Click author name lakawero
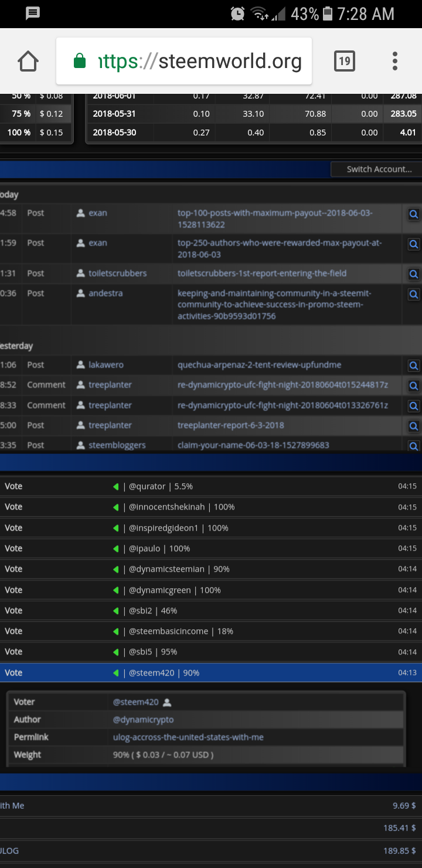This screenshot has width=422, height=868. coord(106,365)
